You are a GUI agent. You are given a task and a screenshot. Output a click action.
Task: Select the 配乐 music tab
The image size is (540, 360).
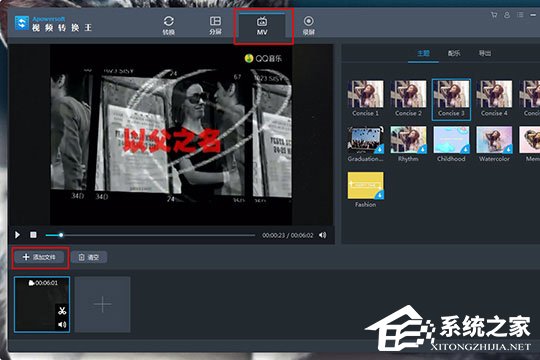(454, 53)
